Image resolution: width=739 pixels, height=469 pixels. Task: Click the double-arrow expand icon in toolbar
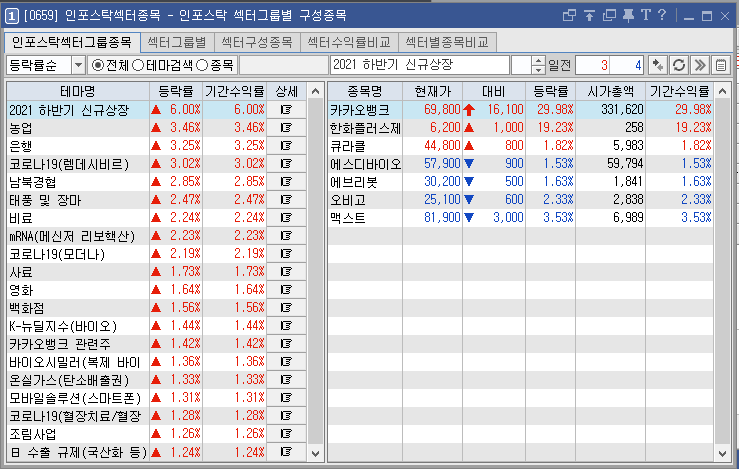pos(700,65)
